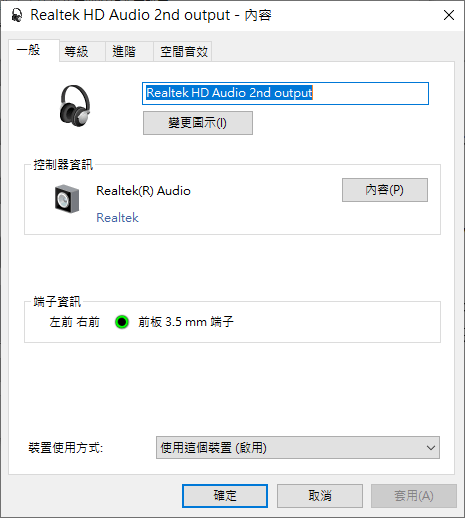Switch to the 等級 tab
Image resolution: width=465 pixels, height=518 pixels.
[x=76, y=52]
